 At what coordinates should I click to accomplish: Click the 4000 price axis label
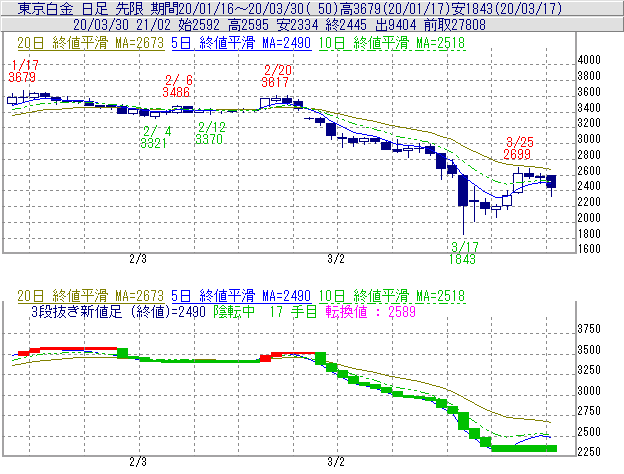pyautogui.click(x=589, y=60)
